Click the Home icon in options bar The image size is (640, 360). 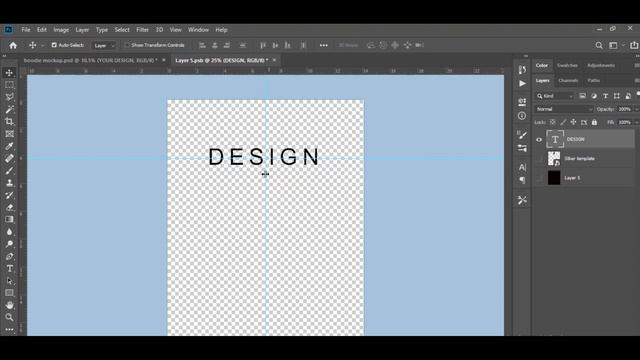coord(13,45)
